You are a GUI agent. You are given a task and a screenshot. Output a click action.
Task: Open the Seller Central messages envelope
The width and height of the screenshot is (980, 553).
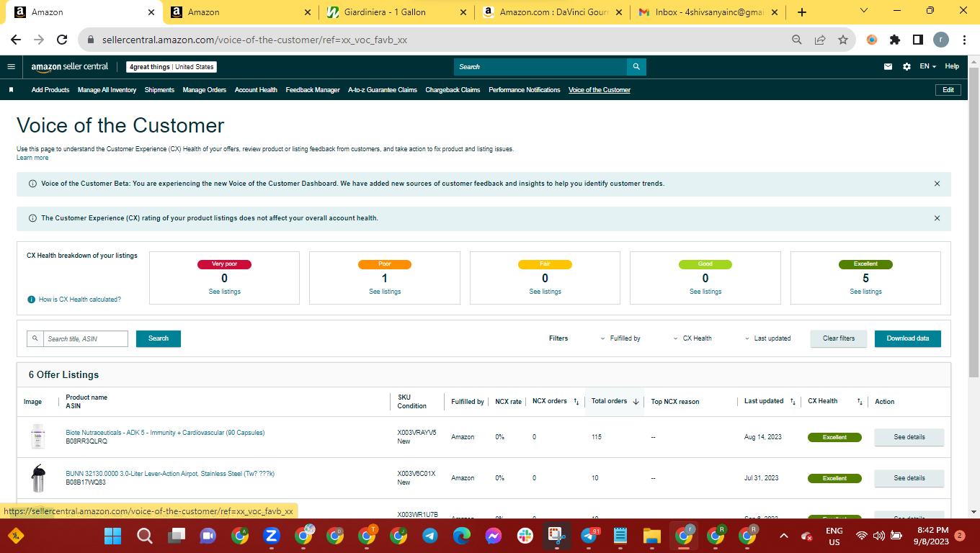pyautogui.click(x=888, y=67)
